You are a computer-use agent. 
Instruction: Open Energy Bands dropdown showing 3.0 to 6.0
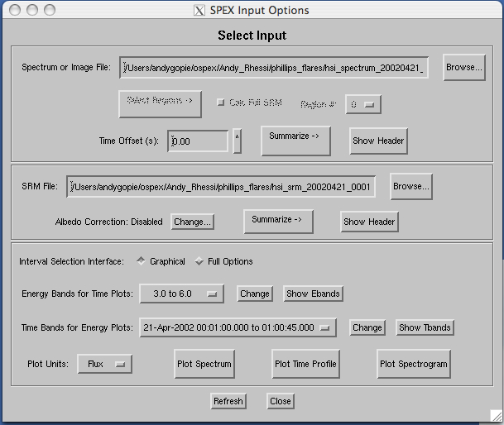182,294
